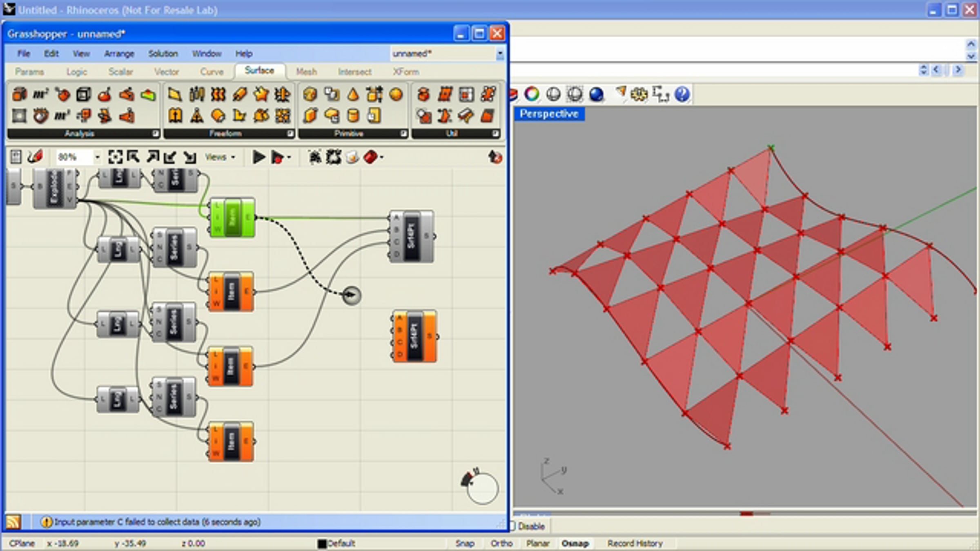
Task: Select the green Item component on canvas
Action: 232,218
